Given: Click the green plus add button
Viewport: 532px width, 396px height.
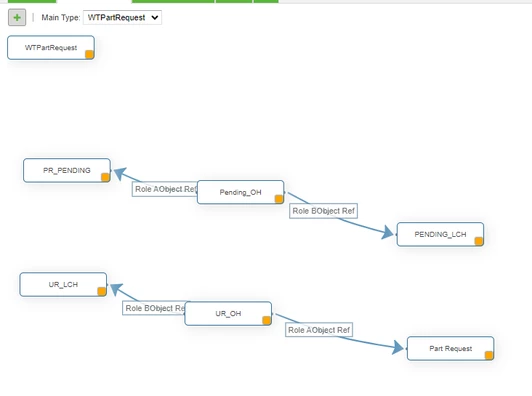Looking at the screenshot, I should [x=17, y=18].
